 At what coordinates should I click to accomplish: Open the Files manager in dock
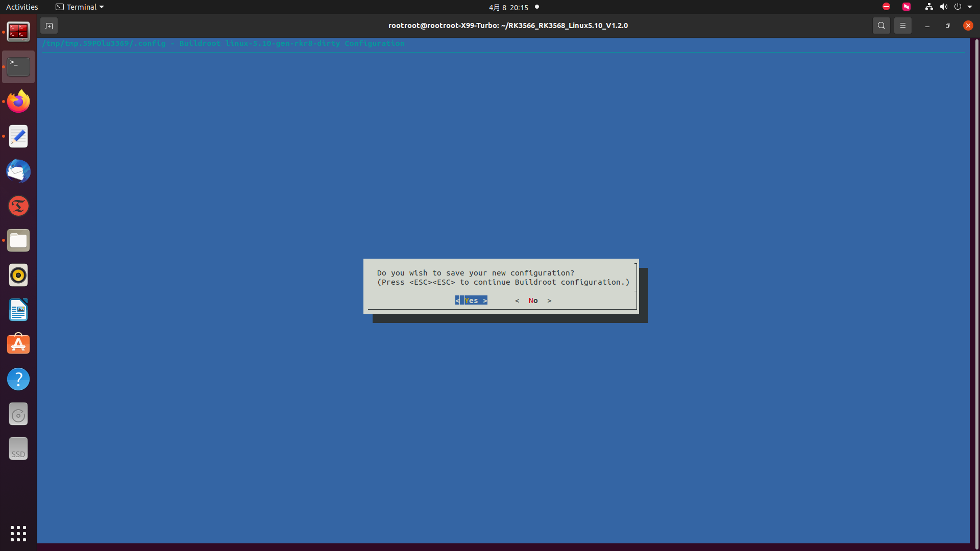pos(18,240)
